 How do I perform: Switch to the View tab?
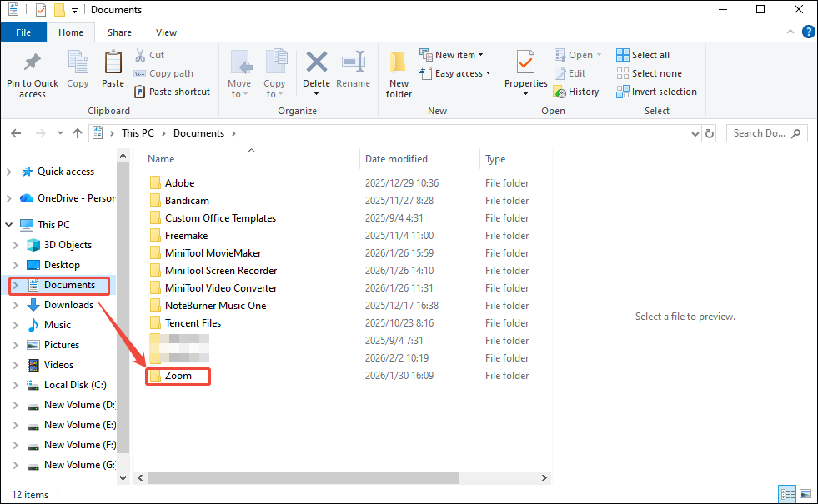(166, 32)
